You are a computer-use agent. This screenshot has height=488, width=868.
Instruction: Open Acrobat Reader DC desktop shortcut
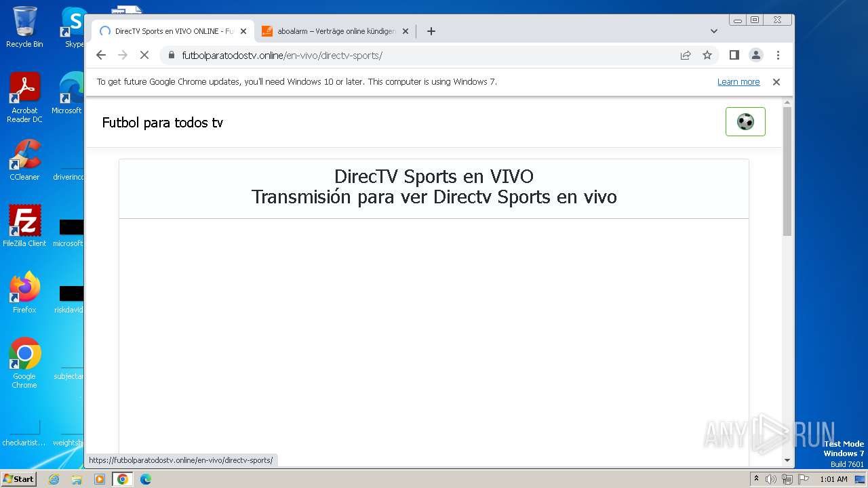tap(24, 98)
